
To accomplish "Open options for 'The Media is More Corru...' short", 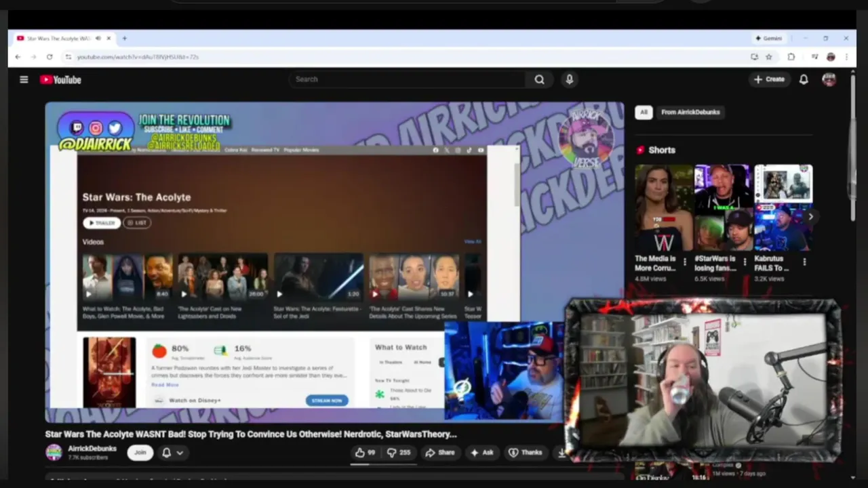I will pyautogui.click(x=685, y=262).
